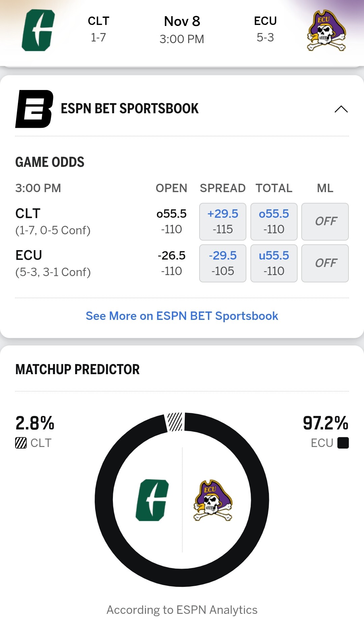The width and height of the screenshot is (364, 629).
Task: Select ECU -29.5 spread bet
Action: coord(222,263)
